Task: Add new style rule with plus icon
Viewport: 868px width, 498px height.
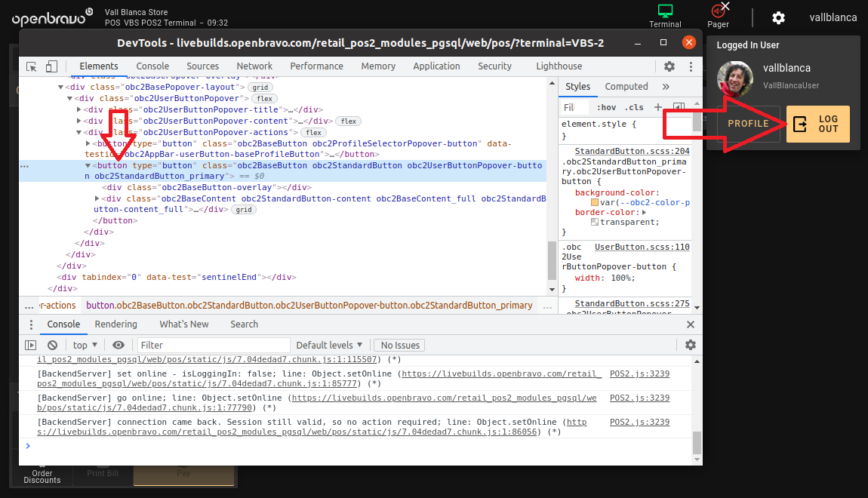Action: click(x=657, y=107)
